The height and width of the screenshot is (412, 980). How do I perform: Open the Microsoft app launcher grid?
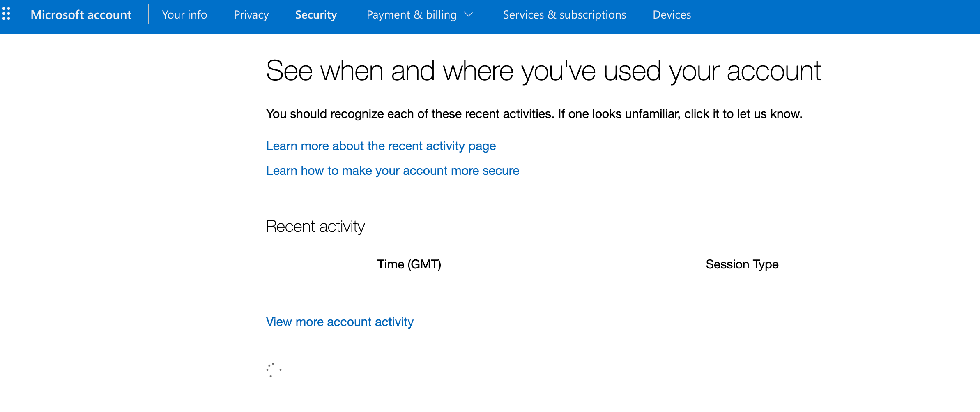pyautogui.click(x=6, y=14)
